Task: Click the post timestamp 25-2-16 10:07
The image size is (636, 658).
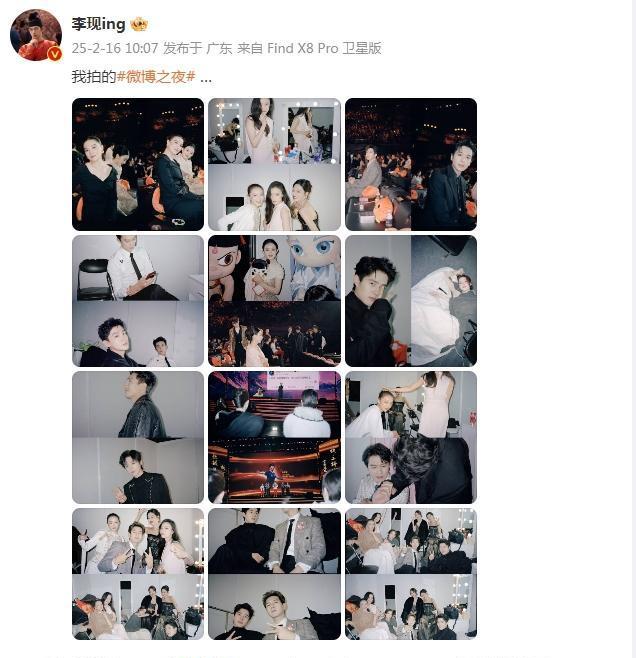Action: point(115,48)
